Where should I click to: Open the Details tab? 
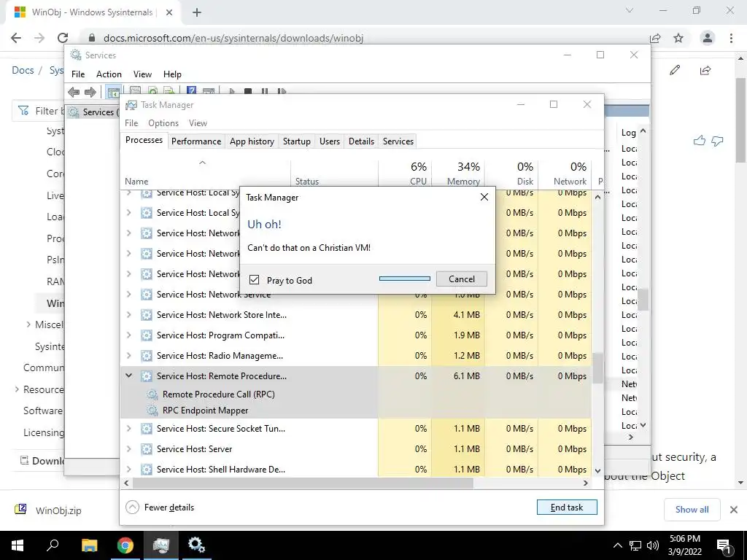pyautogui.click(x=361, y=141)
